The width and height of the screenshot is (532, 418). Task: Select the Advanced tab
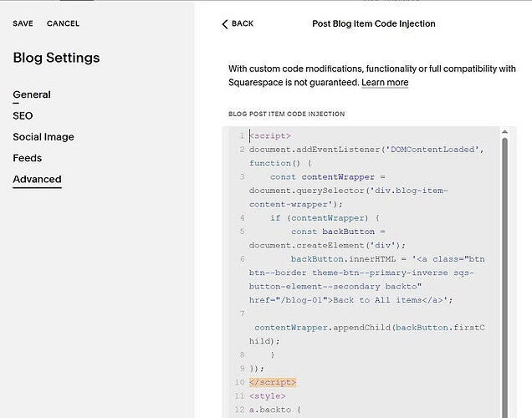[38, 179]
